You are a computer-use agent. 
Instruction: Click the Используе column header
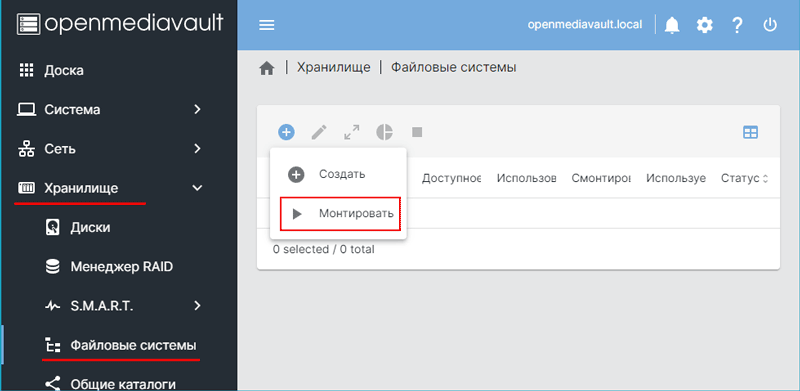[676, 178]
